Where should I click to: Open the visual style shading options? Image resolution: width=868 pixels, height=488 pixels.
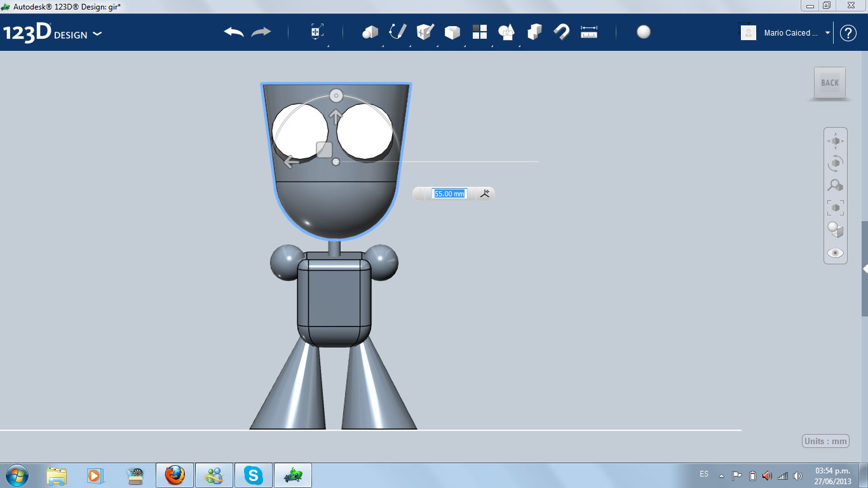point(836,230)
